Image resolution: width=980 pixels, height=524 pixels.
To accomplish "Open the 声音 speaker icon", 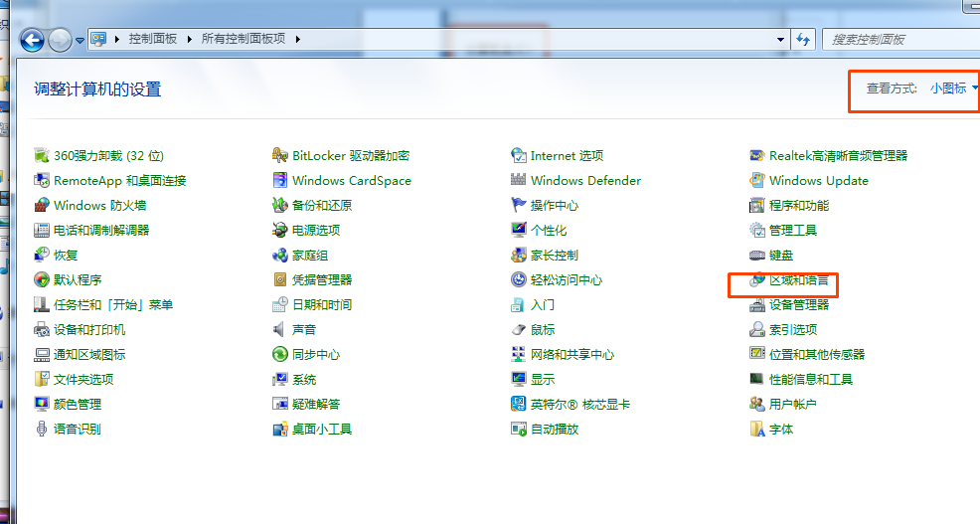I will tap(280, 330).
